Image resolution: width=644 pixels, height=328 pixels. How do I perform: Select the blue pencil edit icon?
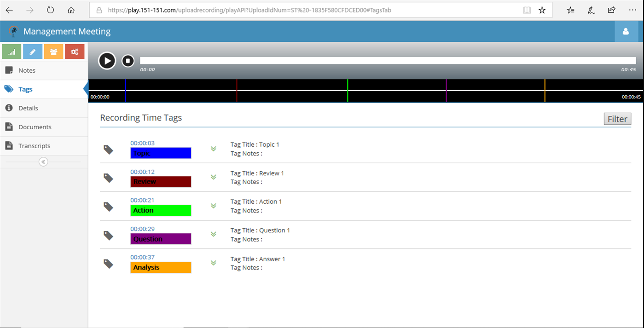32,51
